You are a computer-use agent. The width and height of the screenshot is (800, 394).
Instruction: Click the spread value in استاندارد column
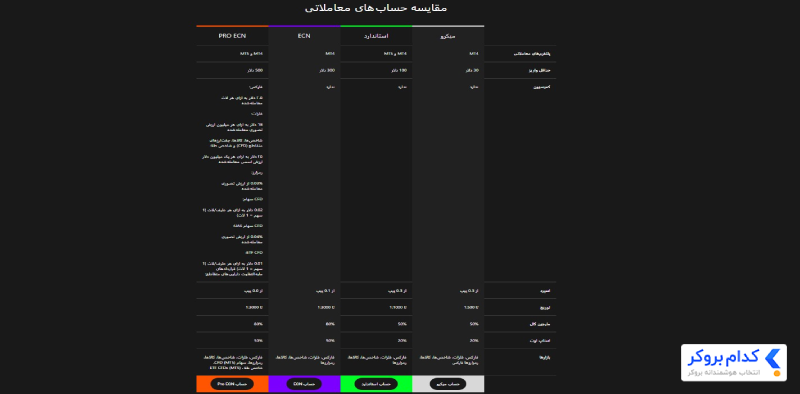point(398,291)
